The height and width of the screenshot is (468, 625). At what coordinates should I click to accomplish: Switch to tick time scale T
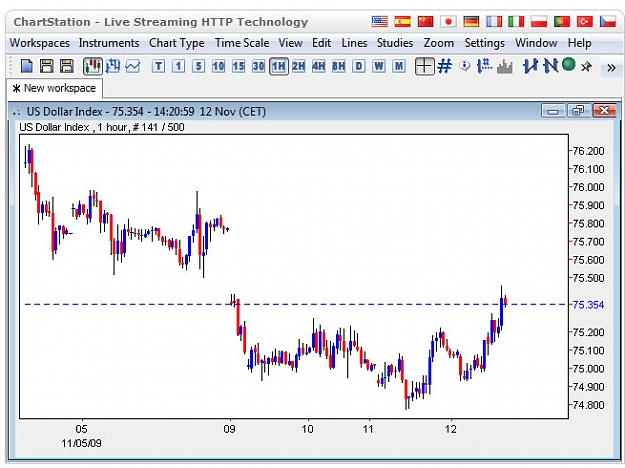[158, 66]
